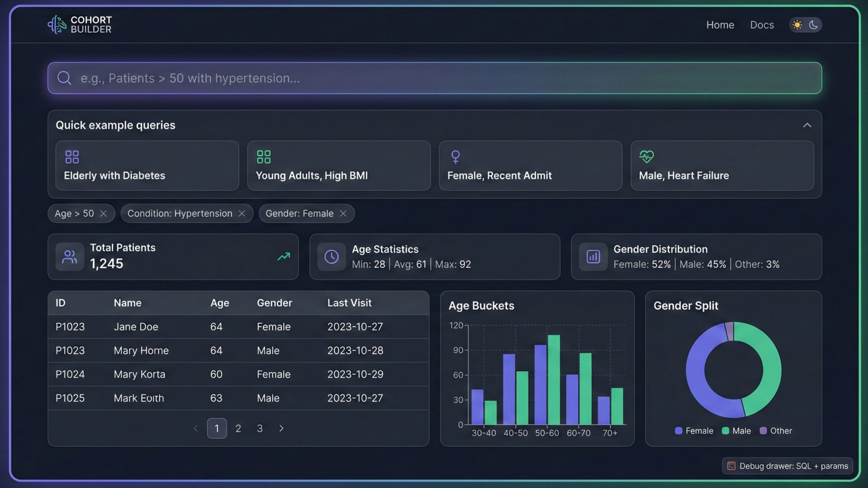Image resolution: width=868 pixels, height=488 pixels.
Task: Switch to dark mode with moon icon
Action: tap(813, 25)
